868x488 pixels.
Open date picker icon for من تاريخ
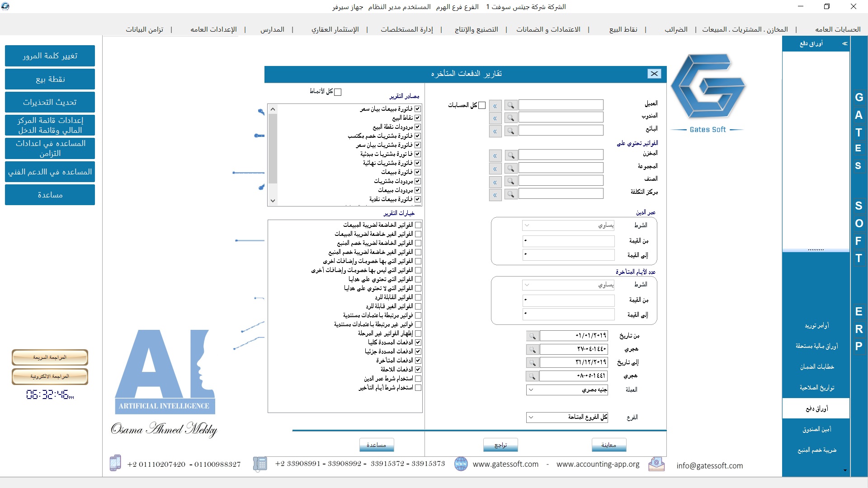[533, 336]
